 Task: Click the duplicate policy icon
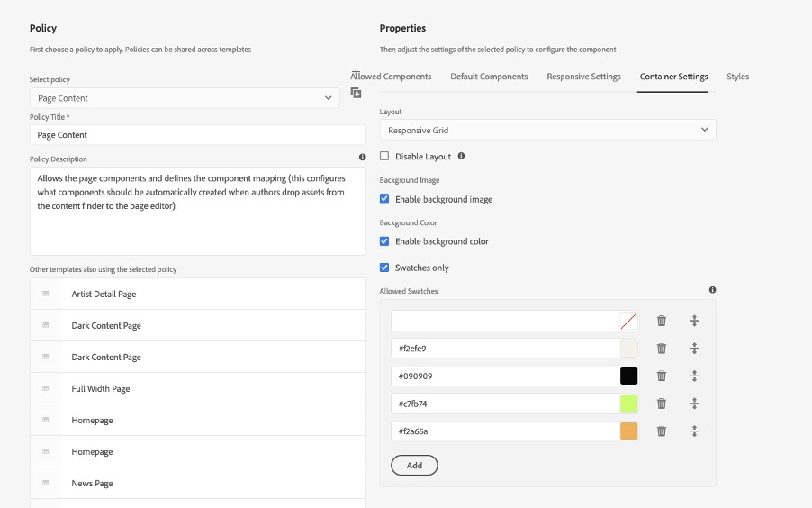[356, 94]
